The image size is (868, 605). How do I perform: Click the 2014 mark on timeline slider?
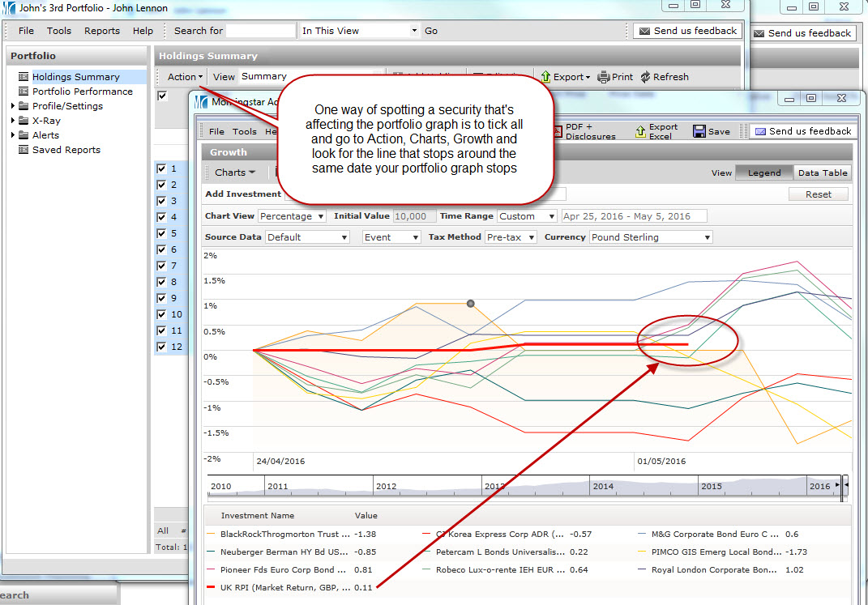coord(603,486)
